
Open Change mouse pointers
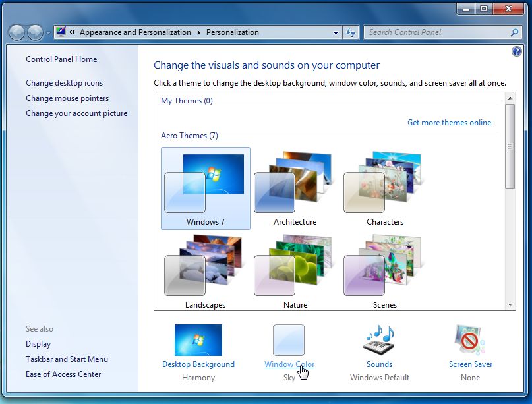tap(67, 98)
